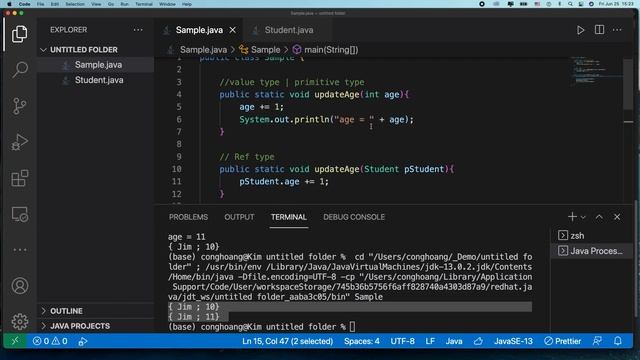Create a new terminal with plus icon
Screen dimensions: 640x360
pyautogui.click(x=572, y=217)
